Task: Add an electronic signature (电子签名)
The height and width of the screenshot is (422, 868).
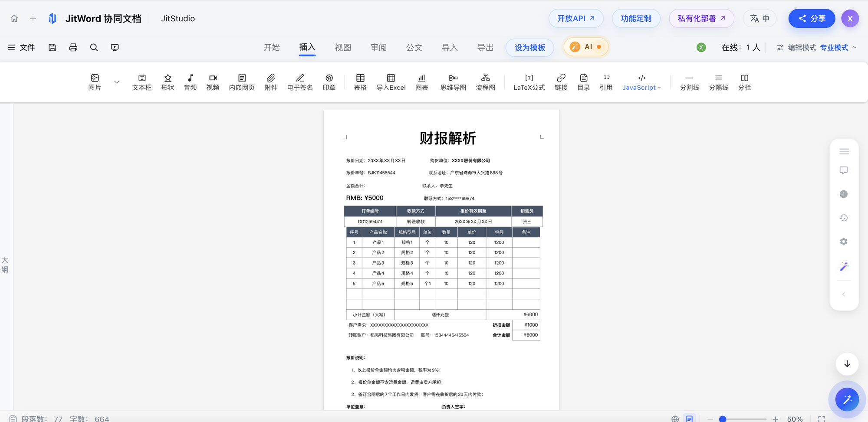Action: pyautogui.click(x=300, y=82)
